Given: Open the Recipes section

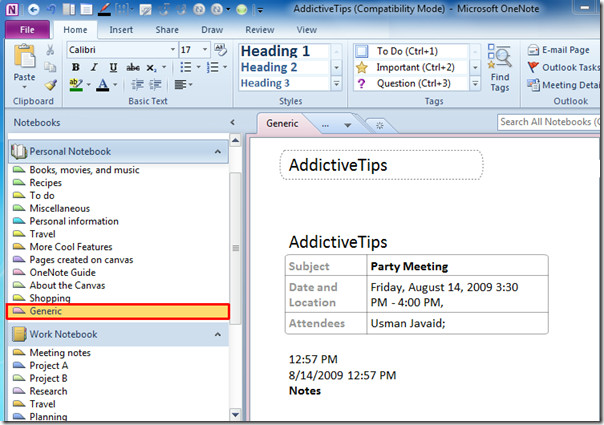Looking at the screenshot, I should click(x=45, y=183).
